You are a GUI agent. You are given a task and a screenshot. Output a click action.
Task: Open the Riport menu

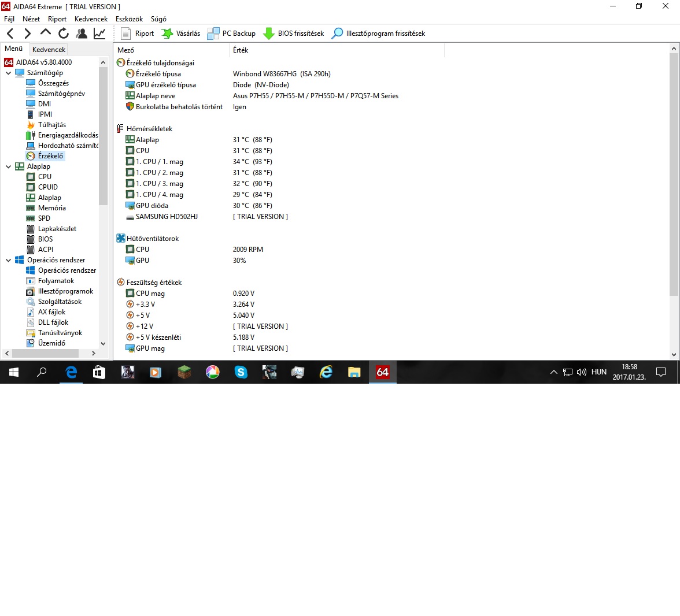57,19
